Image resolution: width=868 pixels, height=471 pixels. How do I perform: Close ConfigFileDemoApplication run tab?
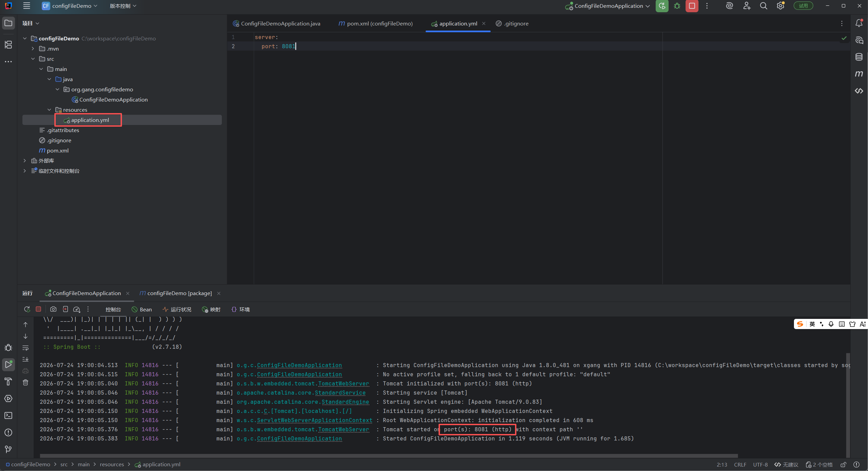[x=128, y=293]
